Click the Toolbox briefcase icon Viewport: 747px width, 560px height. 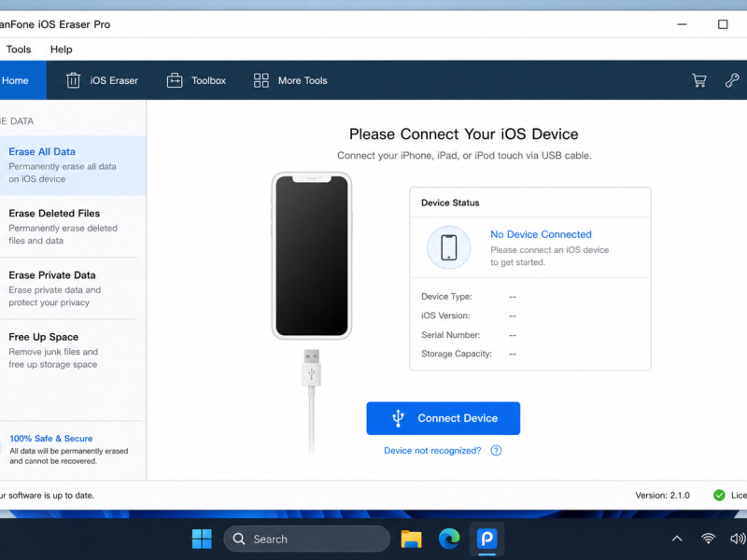[175, 80]
